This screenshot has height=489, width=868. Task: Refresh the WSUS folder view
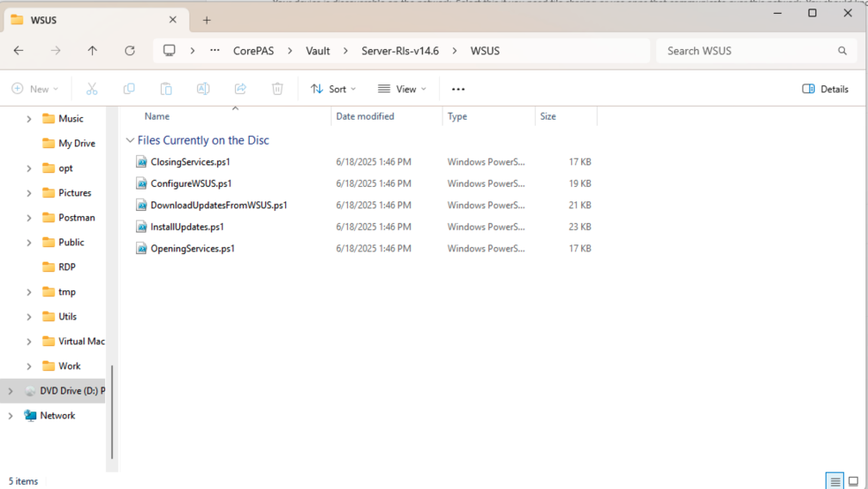(x=129, y=51)
